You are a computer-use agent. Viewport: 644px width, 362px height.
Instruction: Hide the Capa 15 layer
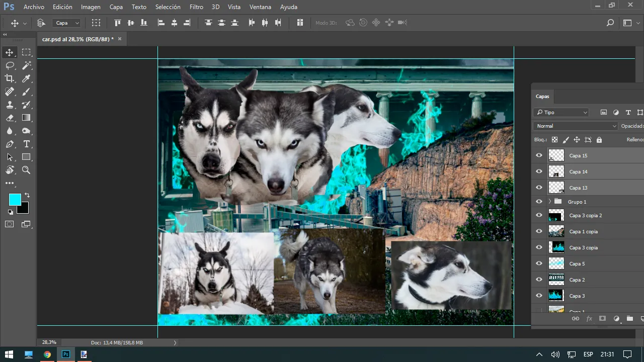pos(539,155)
